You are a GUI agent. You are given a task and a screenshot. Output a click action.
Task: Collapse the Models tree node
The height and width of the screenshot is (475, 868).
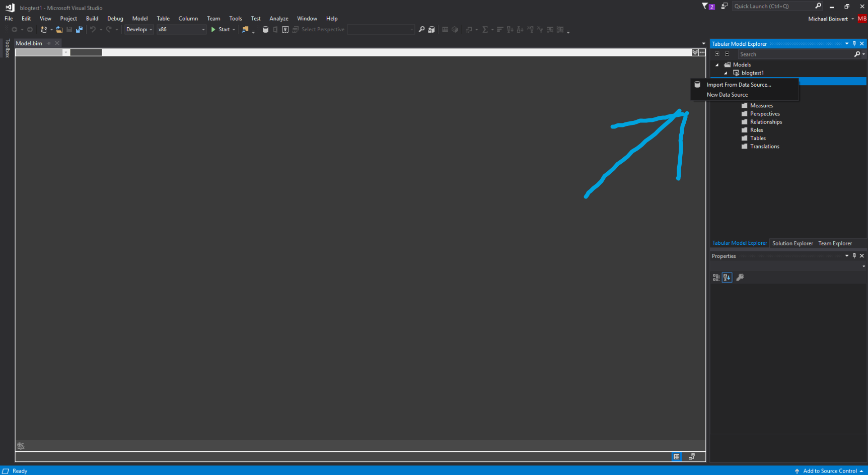[717, 65]
